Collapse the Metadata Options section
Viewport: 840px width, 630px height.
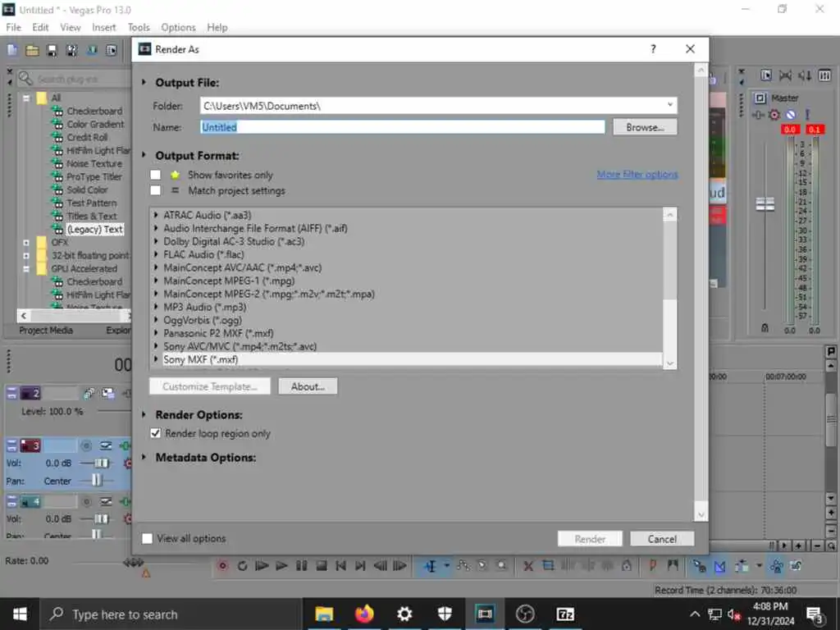click(144, 458)
